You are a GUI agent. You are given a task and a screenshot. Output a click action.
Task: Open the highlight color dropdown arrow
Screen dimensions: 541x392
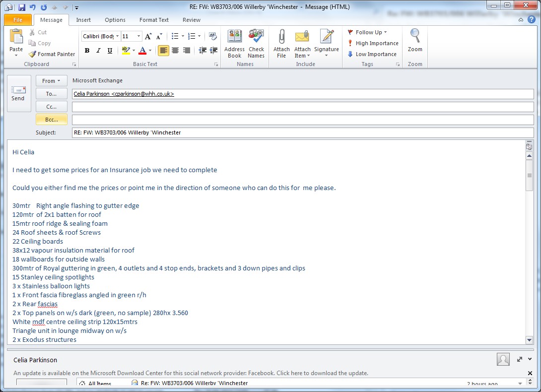(x=134, y=51)
